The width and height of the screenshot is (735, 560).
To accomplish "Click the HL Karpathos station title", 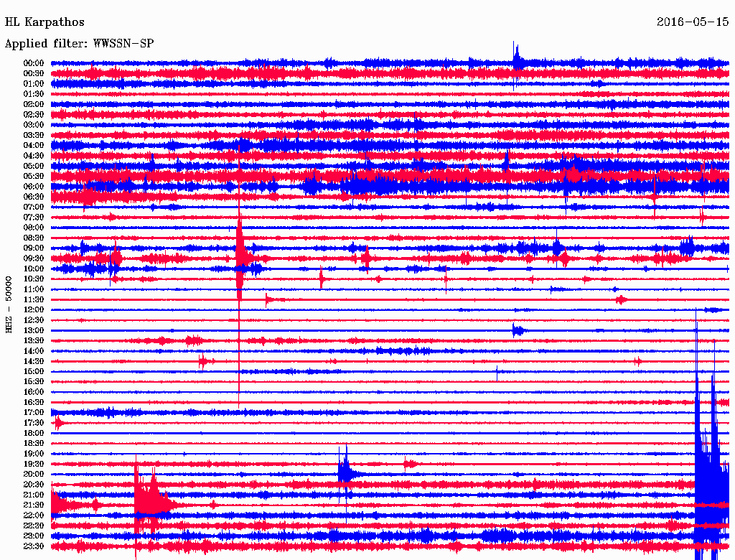I will click(45, 22).
